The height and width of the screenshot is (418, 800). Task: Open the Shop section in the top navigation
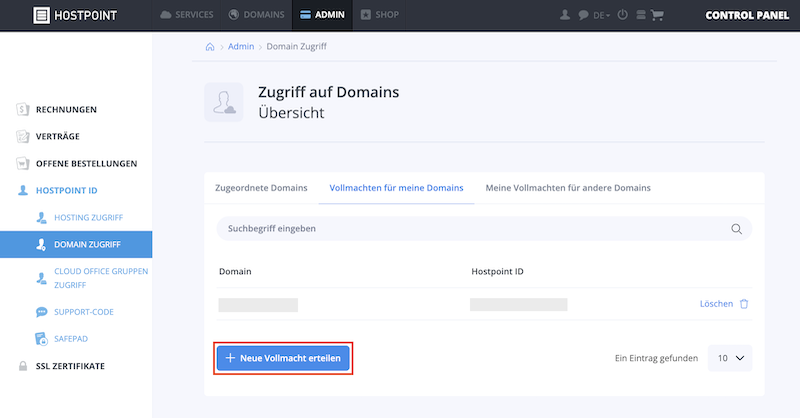click(380, 15)
